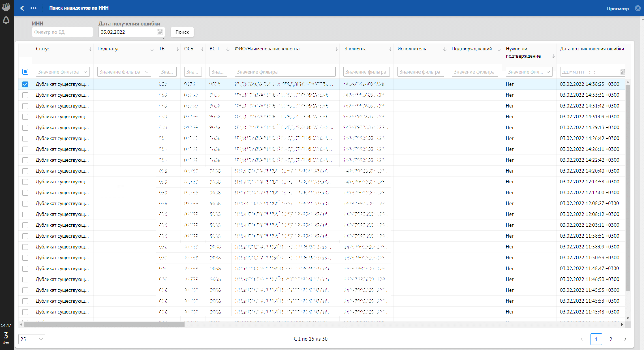
Task: Open the three-dots menu in header
Action: 33,8
